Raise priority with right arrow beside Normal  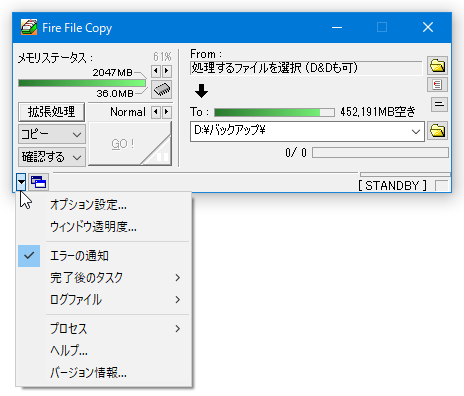(167, 112)
